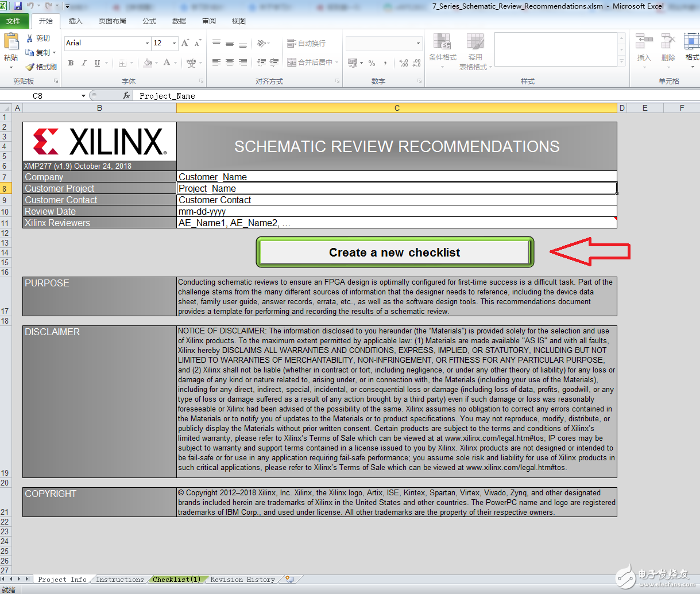
Task: Apply comma thousands separator style
Action: tap(385, 63)
